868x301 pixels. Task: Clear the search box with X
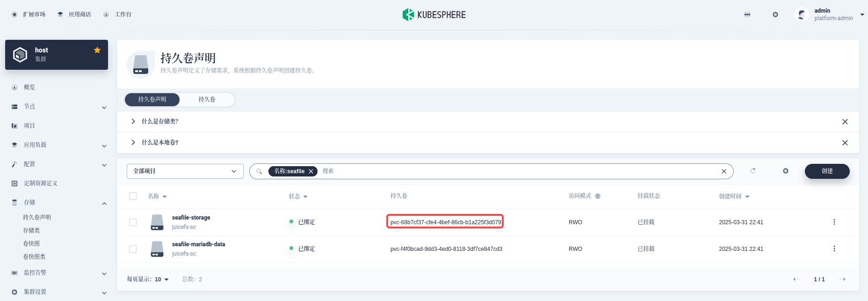point(724,171)
